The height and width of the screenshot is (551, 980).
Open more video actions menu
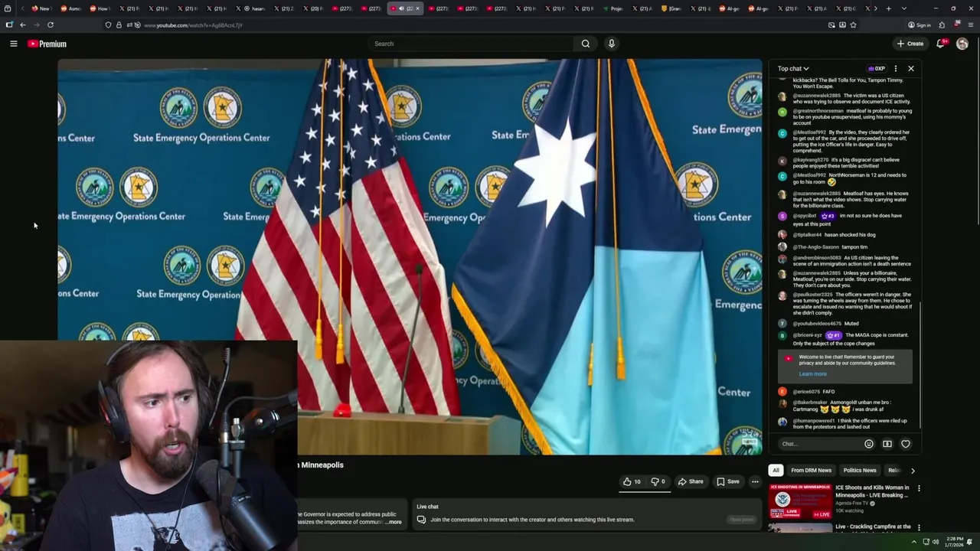755,481
